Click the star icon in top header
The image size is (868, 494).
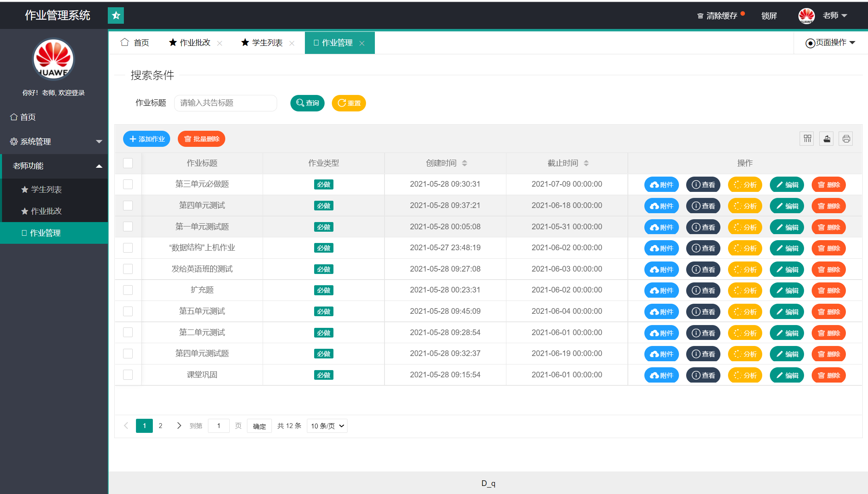[x=116, y=16]
